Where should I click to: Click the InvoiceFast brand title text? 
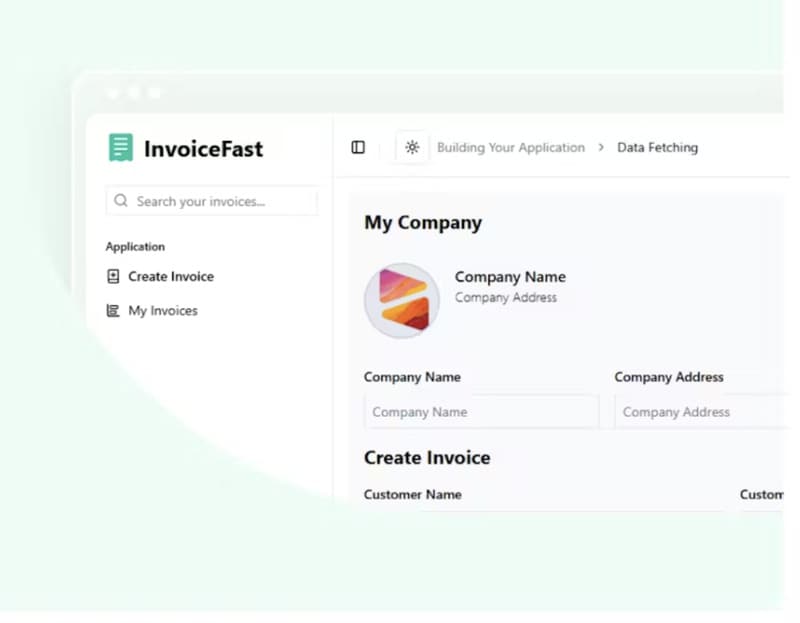[203, 149]
